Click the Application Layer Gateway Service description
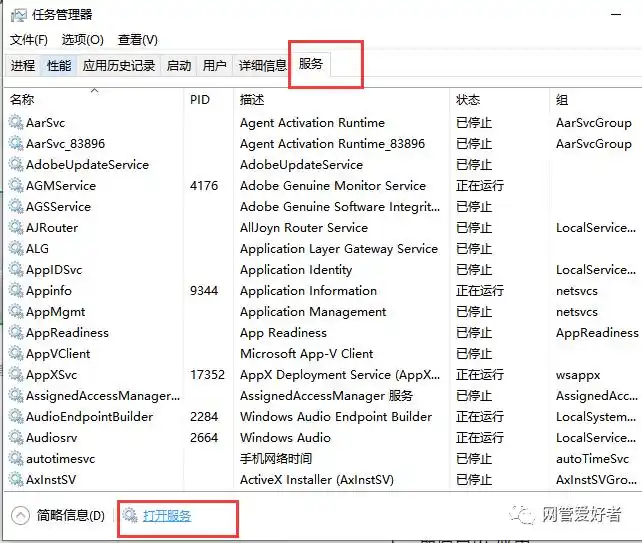642x543 pixels. click(x=339, y=249)
